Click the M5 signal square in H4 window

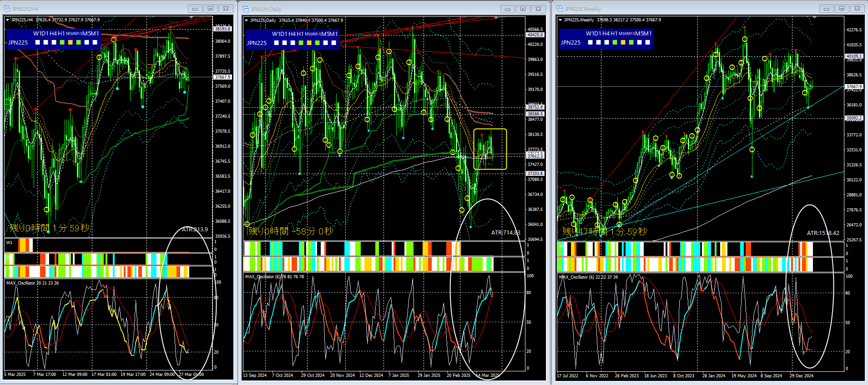87,42
